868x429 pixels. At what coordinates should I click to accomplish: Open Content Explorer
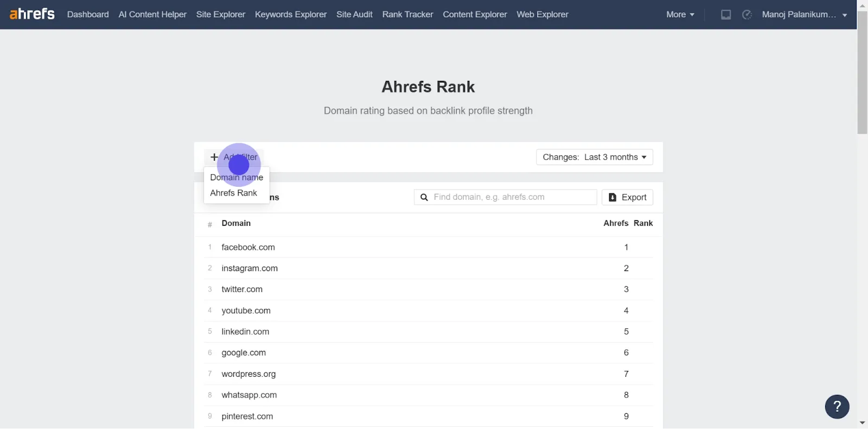475,15
